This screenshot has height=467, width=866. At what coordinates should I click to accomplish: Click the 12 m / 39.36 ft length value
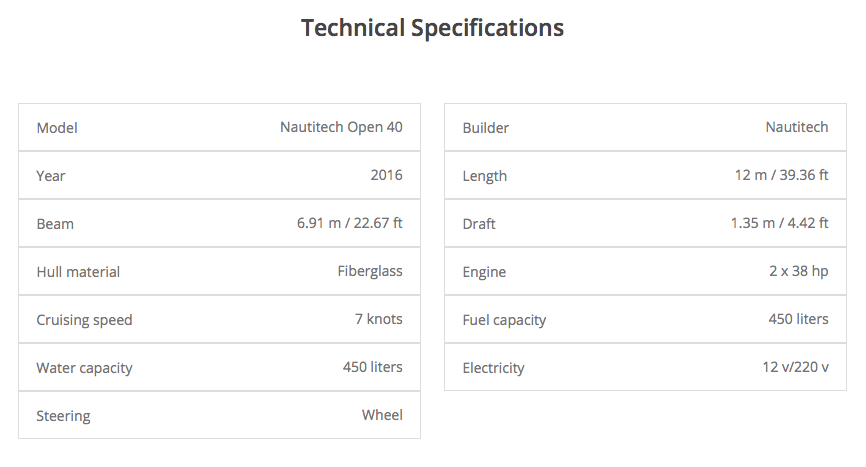[781, 175]
